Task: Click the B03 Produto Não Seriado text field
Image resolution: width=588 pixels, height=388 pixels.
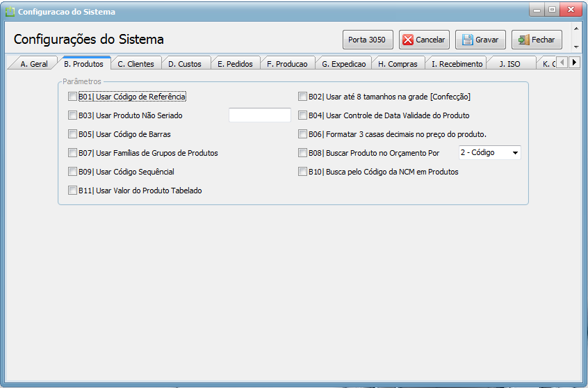Action: [x=259, y=115]
